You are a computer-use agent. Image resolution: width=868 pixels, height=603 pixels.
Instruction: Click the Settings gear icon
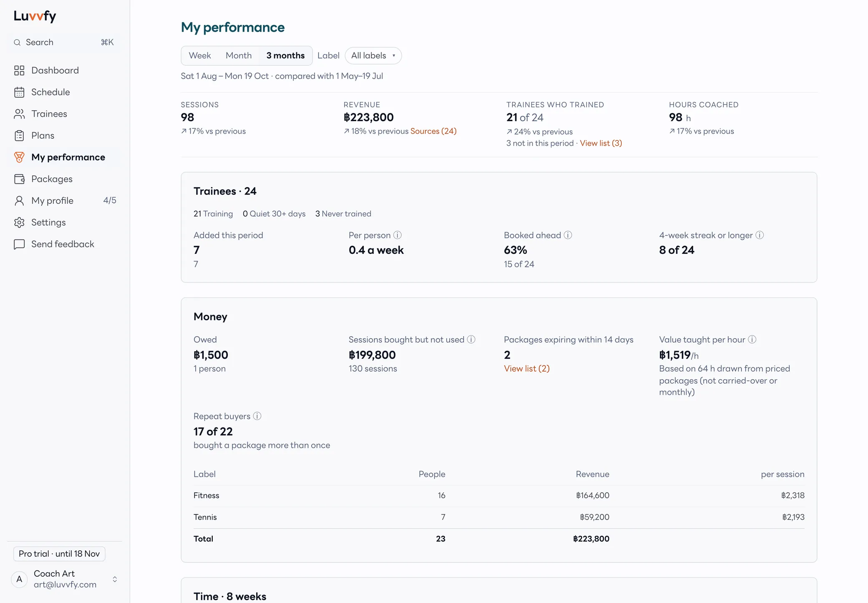pyautogui.click(x=19, y=222)
